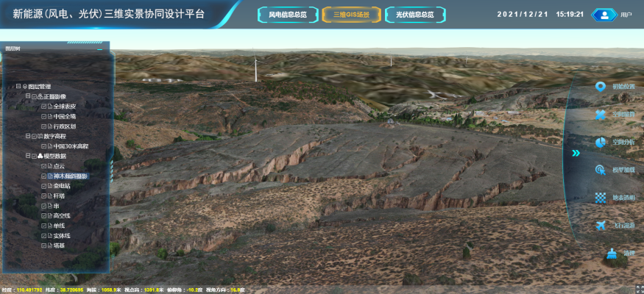Toggle the 变电站 layer checkbox
Screen dimensions: 644x294
coord(43,187)
